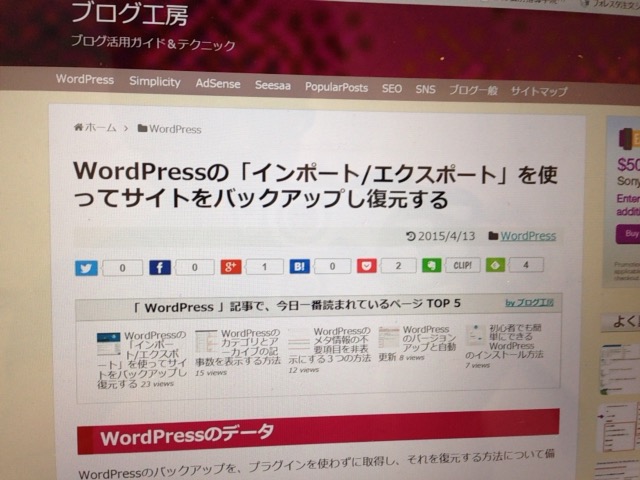Save the article to Pocket

[x=366, y=266]
